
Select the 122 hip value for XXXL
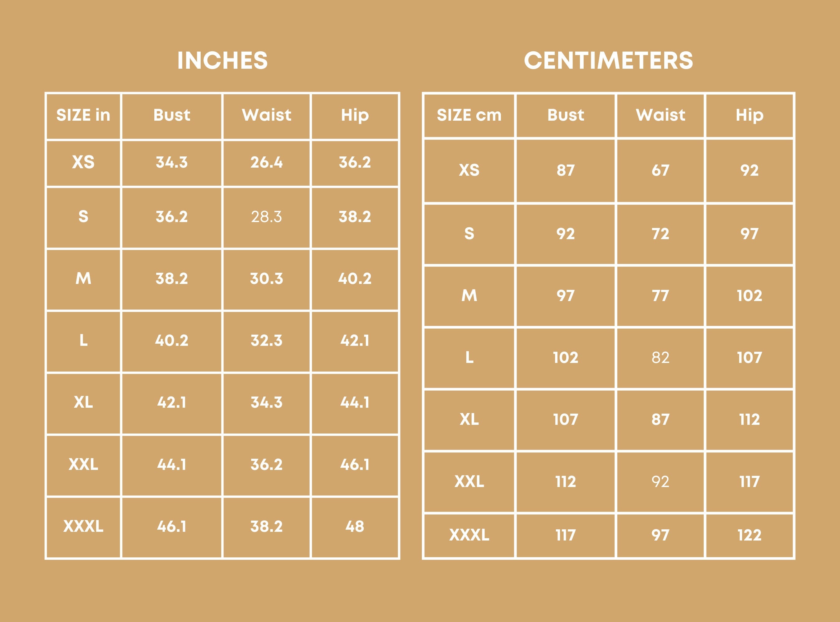[x=749, y=535]
